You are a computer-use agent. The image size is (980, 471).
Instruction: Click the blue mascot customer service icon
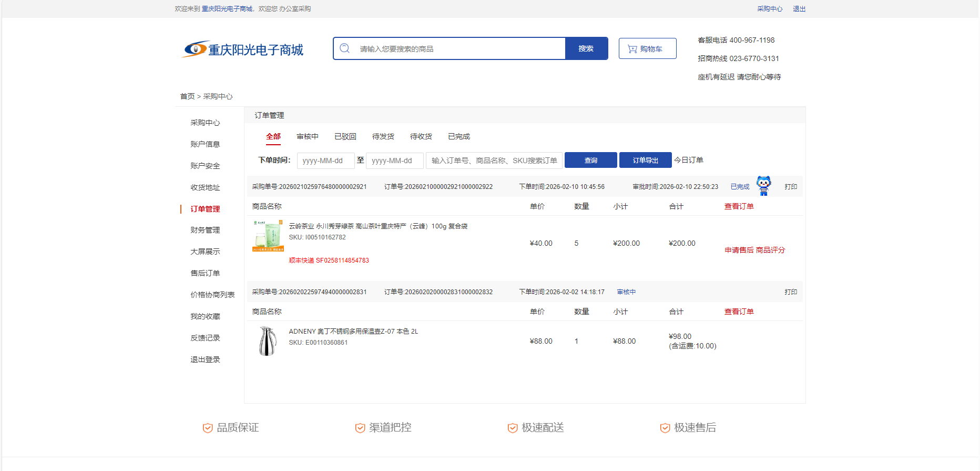[x=763, y=186]
